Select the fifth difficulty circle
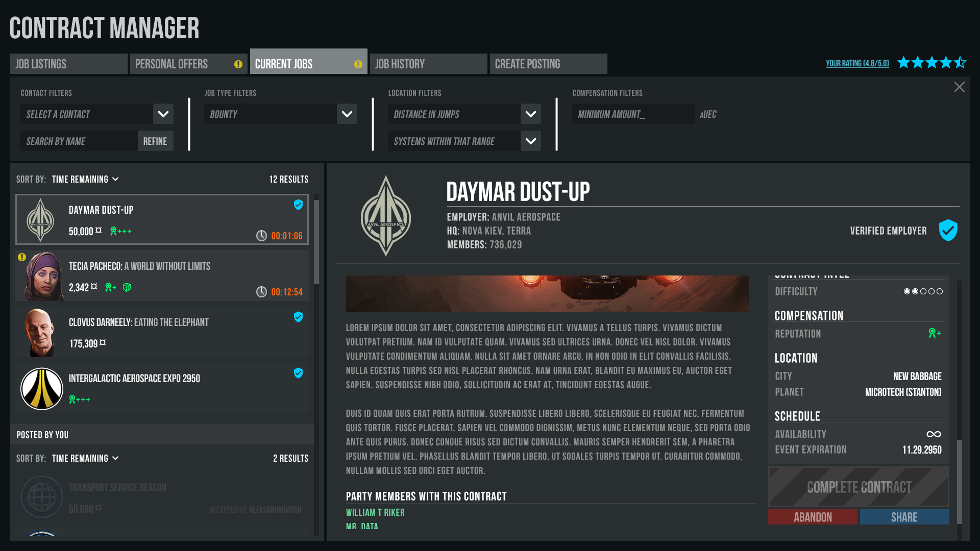 940,291
